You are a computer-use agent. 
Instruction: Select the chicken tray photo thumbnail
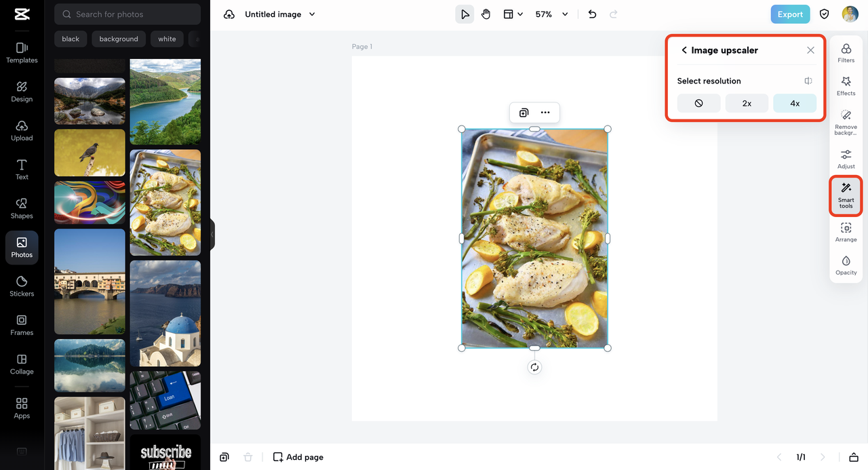[x=165, y=203]
